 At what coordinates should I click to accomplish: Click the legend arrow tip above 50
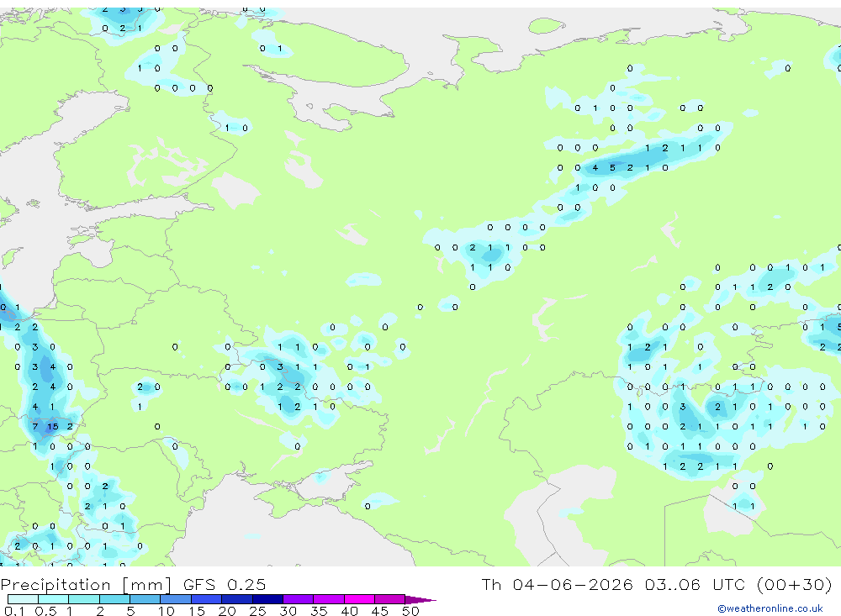coord(420,599)
